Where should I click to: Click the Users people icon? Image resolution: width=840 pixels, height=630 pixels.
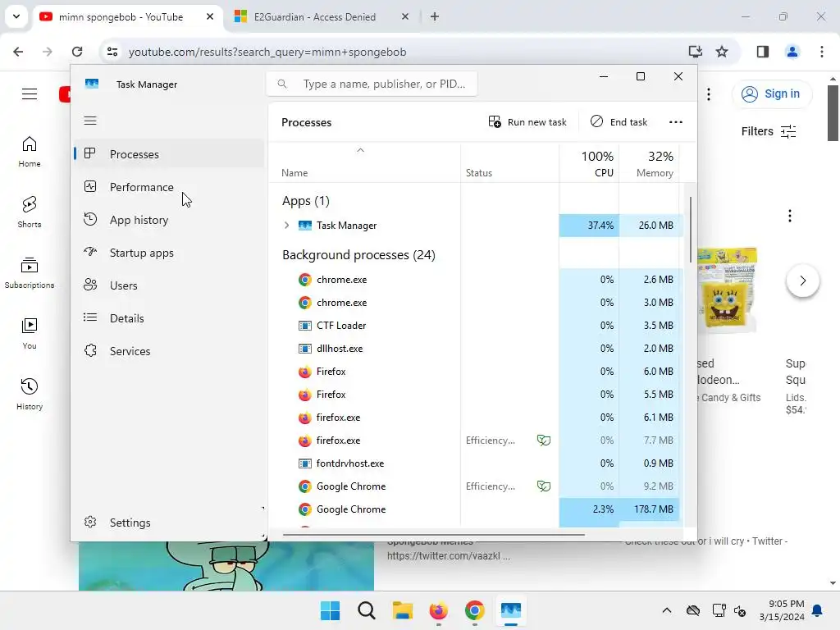(90, 285)
